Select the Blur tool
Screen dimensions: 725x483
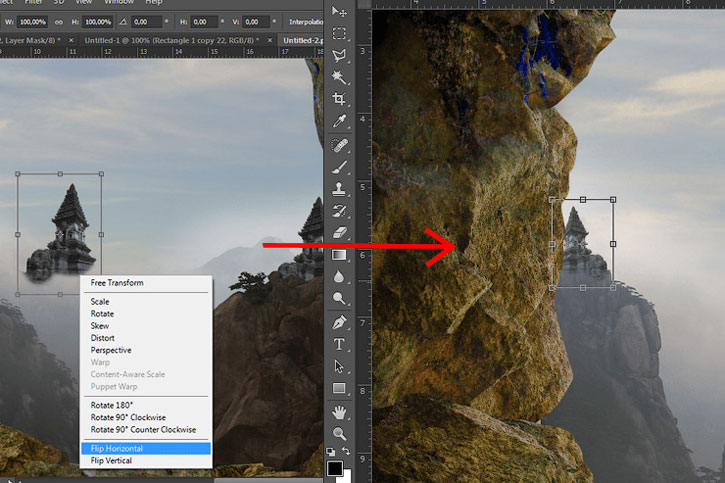[x=339, y=276]
